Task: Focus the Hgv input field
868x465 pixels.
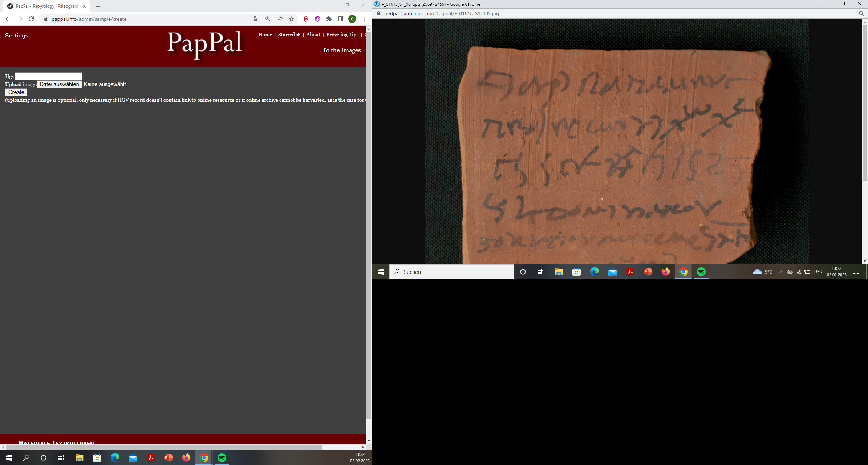Action: pos(48,76)
